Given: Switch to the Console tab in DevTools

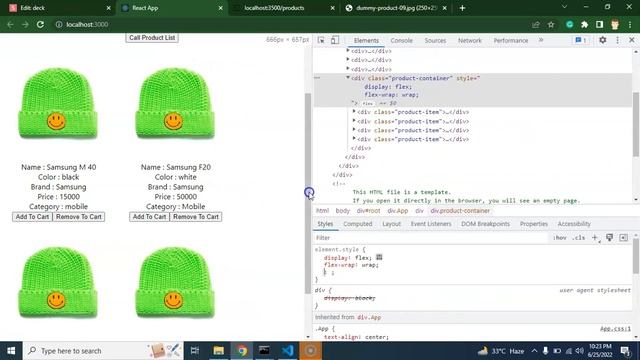Looking at the screenshot, I should point(401,40).
